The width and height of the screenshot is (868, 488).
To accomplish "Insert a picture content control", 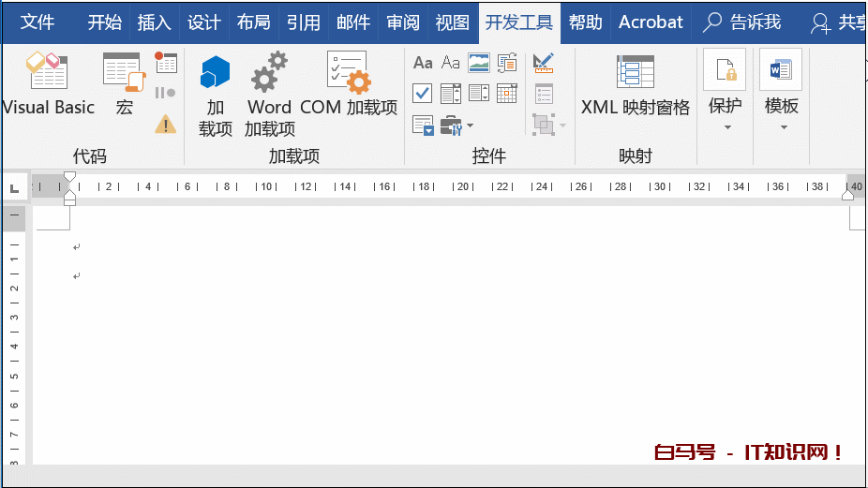I will 479,63.
